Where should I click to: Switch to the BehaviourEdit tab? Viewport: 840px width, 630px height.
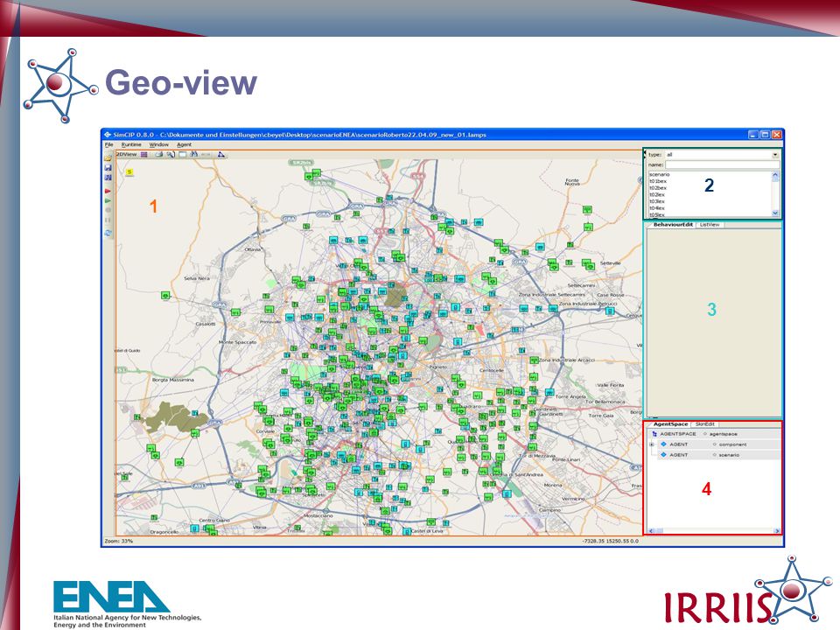pyautogui.click(x=673, y=225)
